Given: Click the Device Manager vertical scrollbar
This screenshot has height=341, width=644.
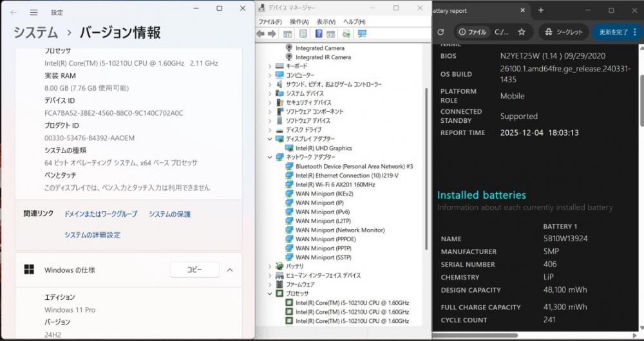Looking at the screenshot, I should coord(427,168).
